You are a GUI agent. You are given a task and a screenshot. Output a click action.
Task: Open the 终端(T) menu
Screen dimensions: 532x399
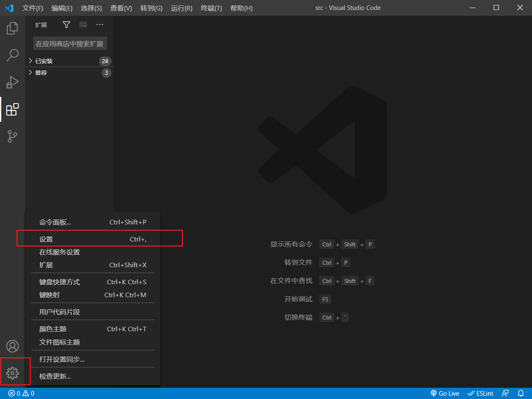[211, 8]
